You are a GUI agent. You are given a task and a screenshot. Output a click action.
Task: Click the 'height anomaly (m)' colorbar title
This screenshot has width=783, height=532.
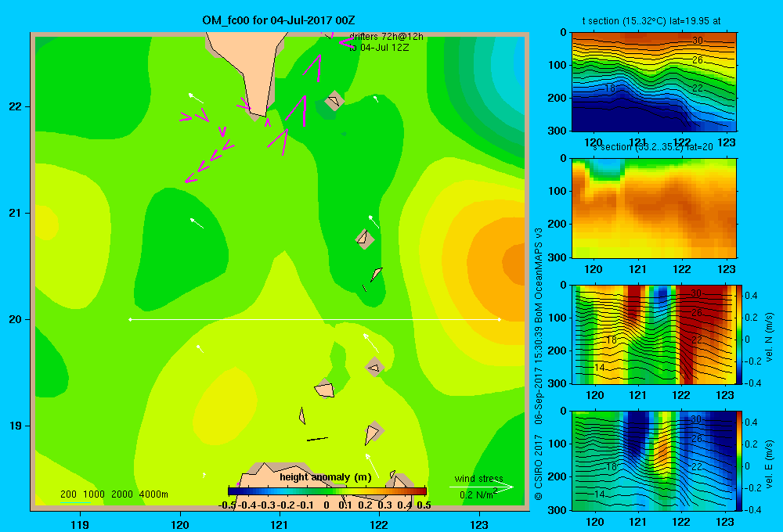point(326,477)
